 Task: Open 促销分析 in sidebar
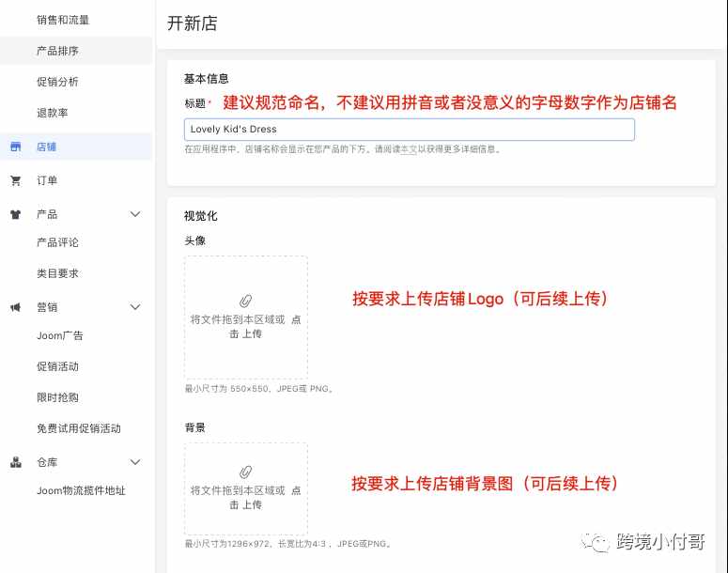point(57,82)
